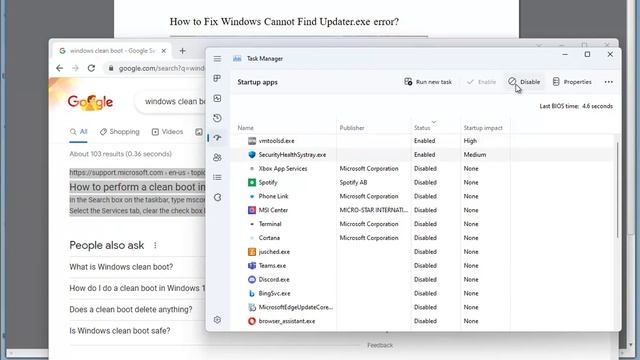Click the Google search box
Screen dimensions: 640x360
click(170, 101)
